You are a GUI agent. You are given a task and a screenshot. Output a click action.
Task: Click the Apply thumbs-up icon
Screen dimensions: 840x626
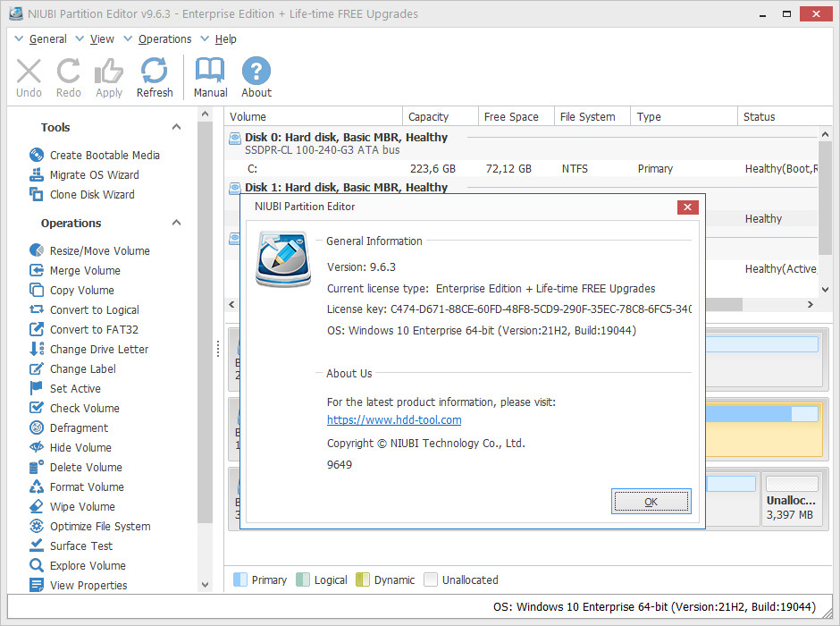[109, 71]
